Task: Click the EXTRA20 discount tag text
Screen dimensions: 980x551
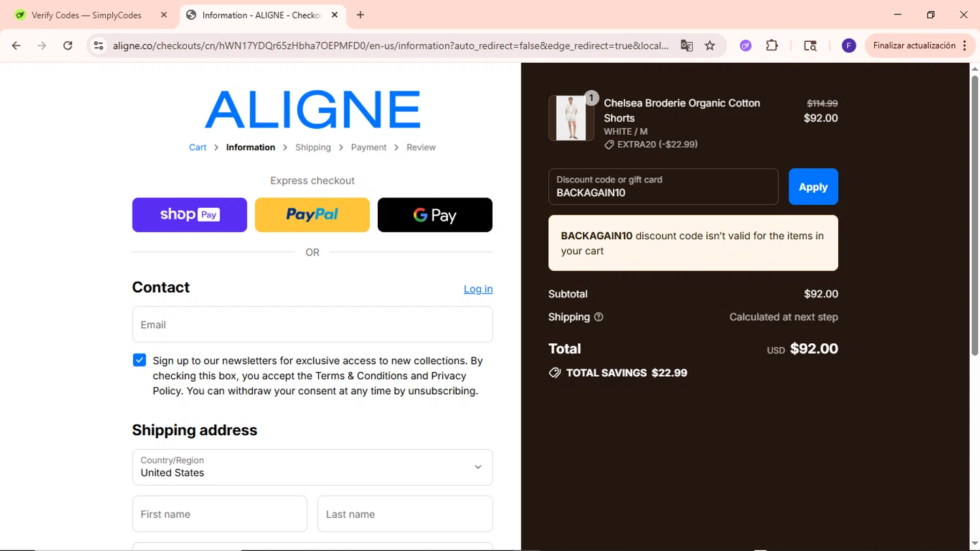Action: click(657, 144)
